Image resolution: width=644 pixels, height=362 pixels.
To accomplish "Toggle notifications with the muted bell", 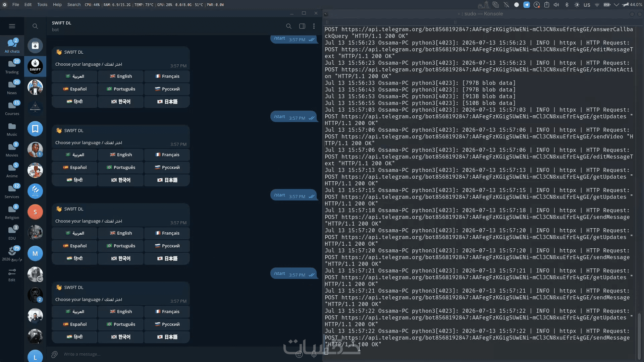I will pyautogui.click(x=506, y=5).
